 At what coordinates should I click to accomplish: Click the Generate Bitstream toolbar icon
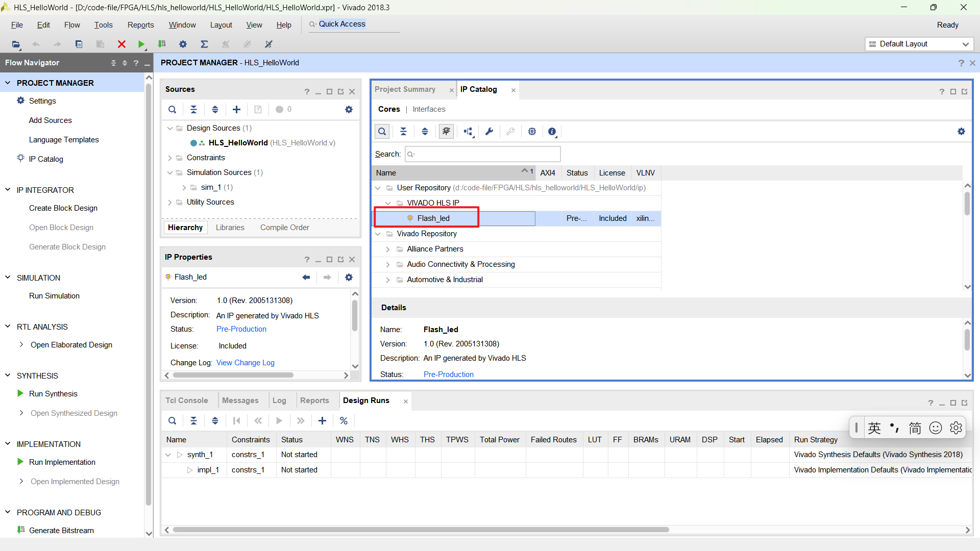click(162, 44)
